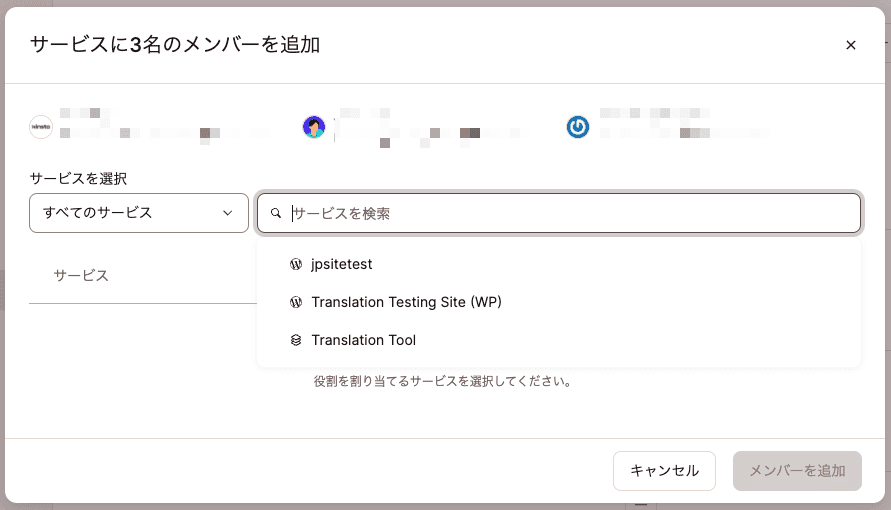Focus the サービスを検索 search field
Image resolution: width=891 pixels, height=510 pixels.
click(559, 213)
